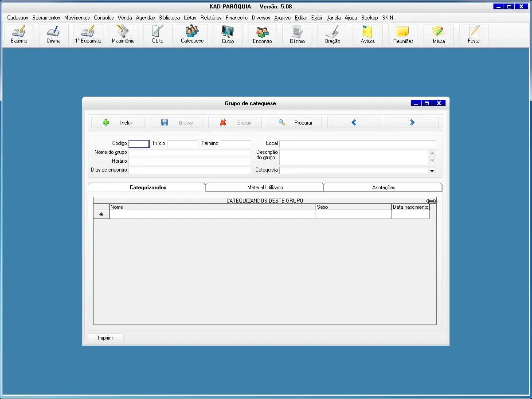Open the Backup menu
The width and height of the screenshot is (532, 399).
point(370,18)
